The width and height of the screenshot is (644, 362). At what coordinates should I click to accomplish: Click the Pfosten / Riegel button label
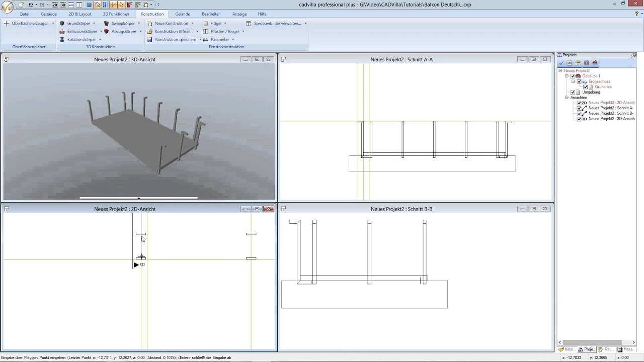225,32
